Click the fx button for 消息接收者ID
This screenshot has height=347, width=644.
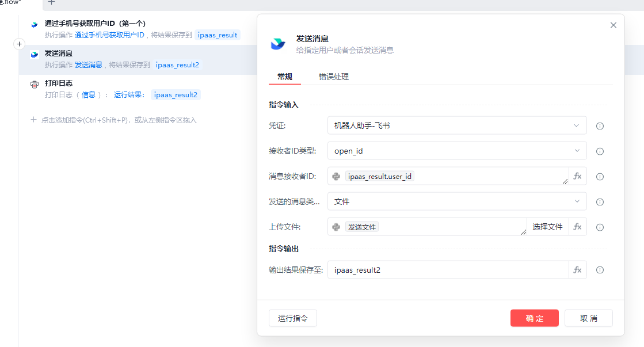click(x=578, y=176)
